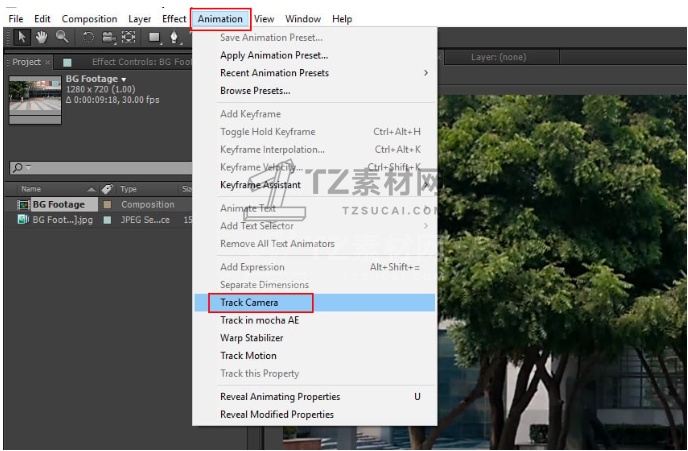
Task: Select the Pan Behind anchor point tool
Action: (x=129, y=37)
